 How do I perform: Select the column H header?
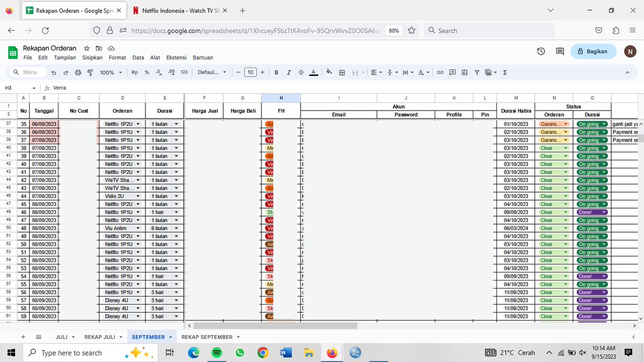tap(281, 98)
